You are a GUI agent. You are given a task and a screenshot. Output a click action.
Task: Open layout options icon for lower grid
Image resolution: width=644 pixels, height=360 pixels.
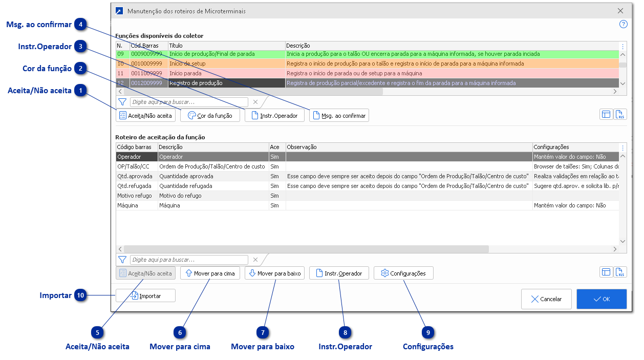606,272
